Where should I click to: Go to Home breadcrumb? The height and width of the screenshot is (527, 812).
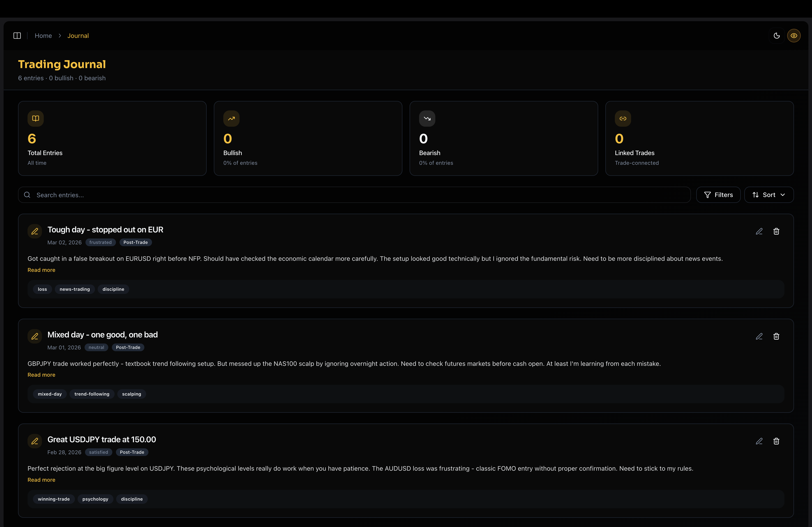click(x=43, y=36)
